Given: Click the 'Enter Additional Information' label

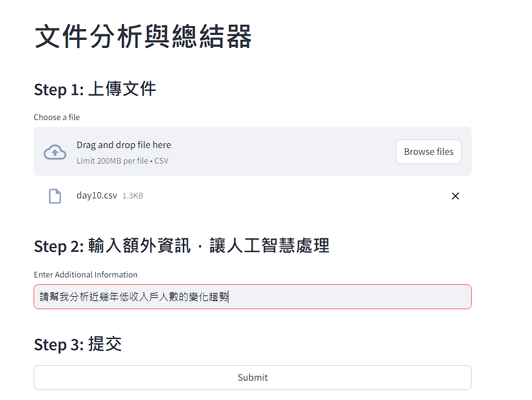Looking at the screenshot, I should click(85, 274).
